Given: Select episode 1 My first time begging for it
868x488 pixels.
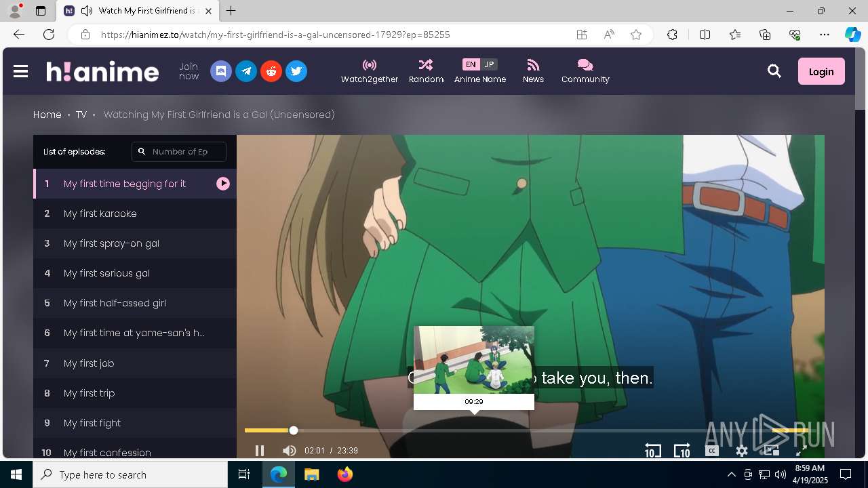Looking at the screenshot, I should (x=135, y=184).
